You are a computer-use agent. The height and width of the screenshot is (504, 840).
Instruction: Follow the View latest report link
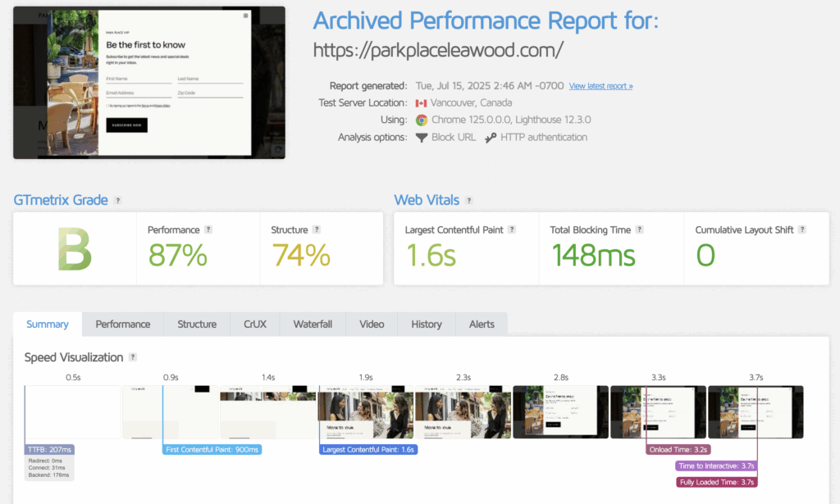[600, 86]
